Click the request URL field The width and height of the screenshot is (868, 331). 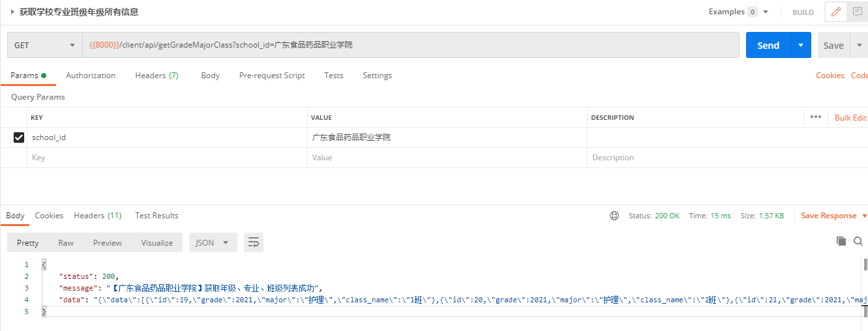tap(412, 46)
